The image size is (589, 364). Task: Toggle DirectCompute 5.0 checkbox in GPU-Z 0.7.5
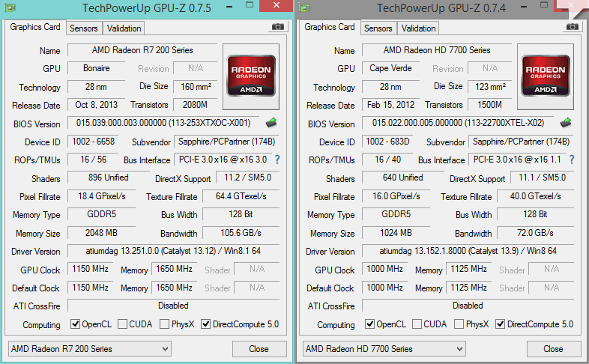click(x=206, y=324)
